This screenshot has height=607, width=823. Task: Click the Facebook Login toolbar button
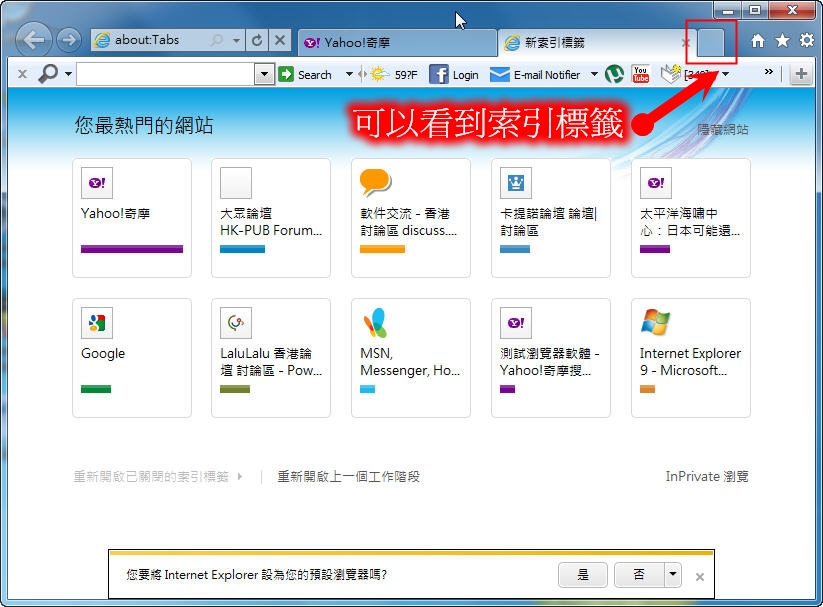click(454, 75)
